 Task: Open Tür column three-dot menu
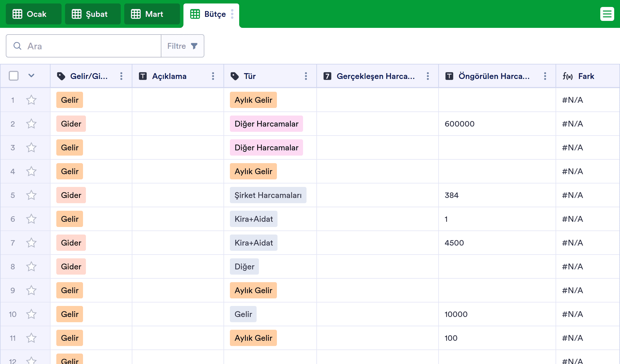coord(306,76)
